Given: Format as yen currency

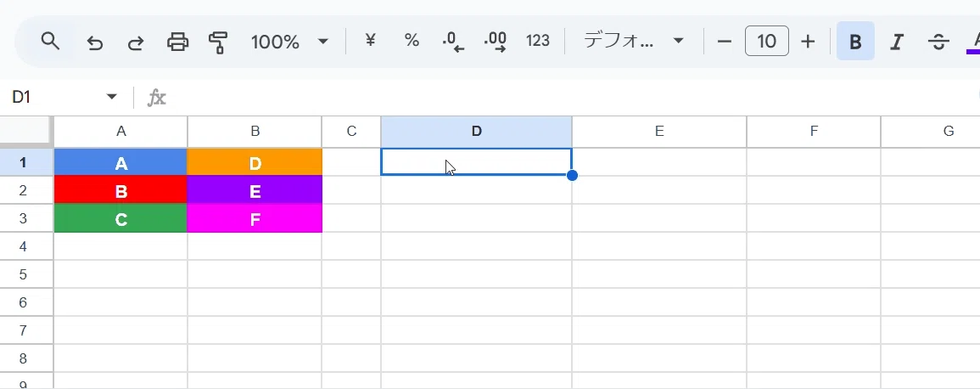Looking at the screenshot, I should click(371, 41).
